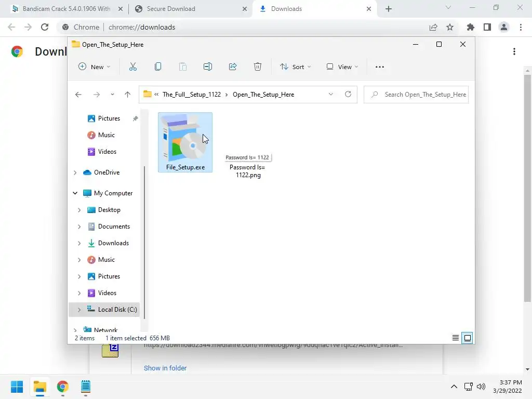Close the Secure Download tab
This screenshot has width=532, height=399.
pos(245,9)
